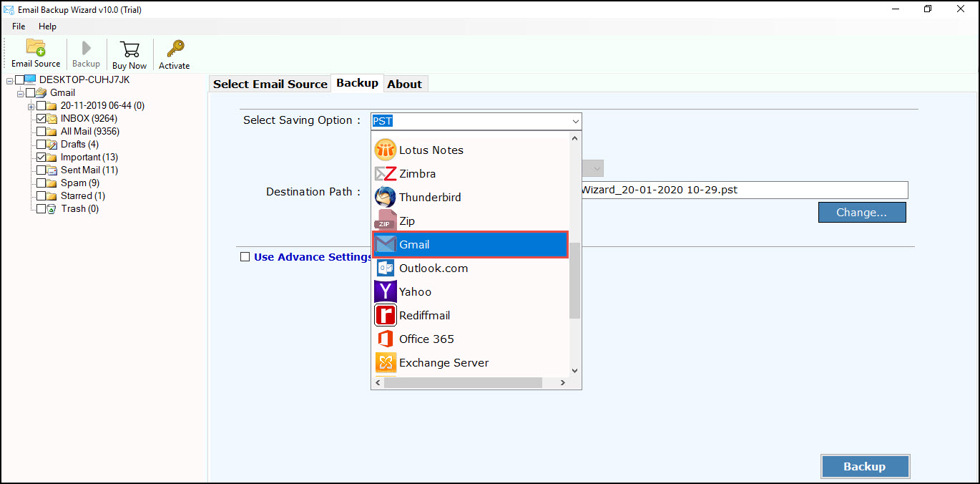Pick the Zimbra icon in saving options list
The image size is (980, 484).
pos(386,173)
